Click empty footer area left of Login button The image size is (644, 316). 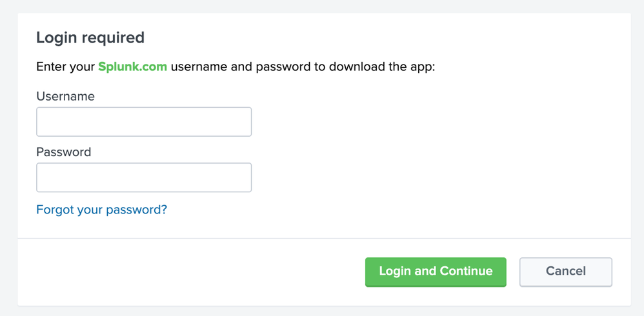coord(194,272)
